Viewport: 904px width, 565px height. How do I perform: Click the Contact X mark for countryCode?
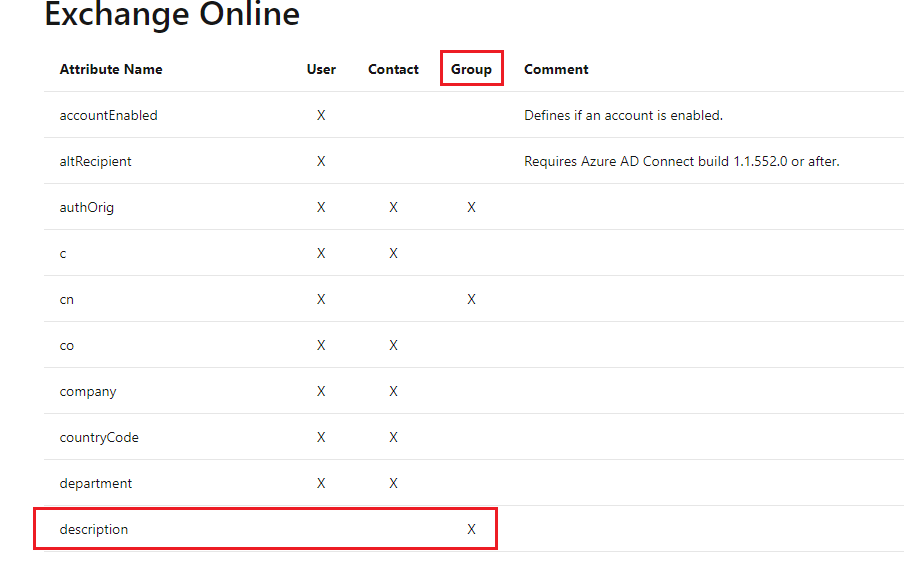point(393,438)
